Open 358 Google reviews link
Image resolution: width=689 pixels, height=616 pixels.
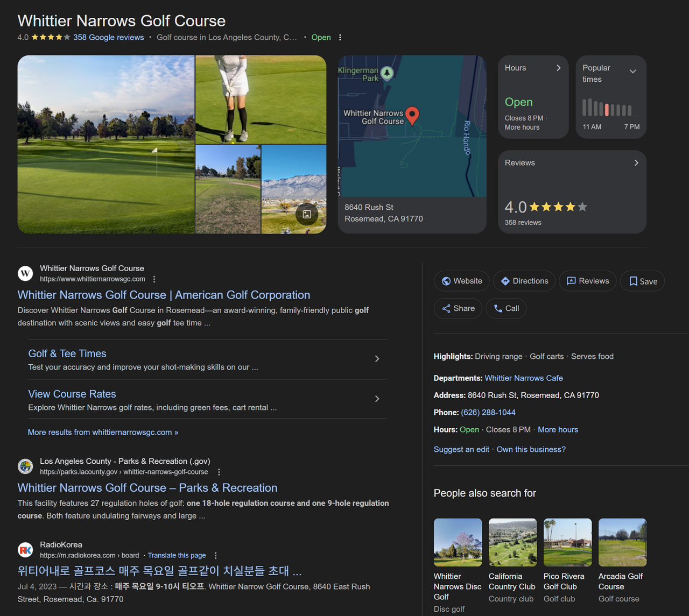109,38
